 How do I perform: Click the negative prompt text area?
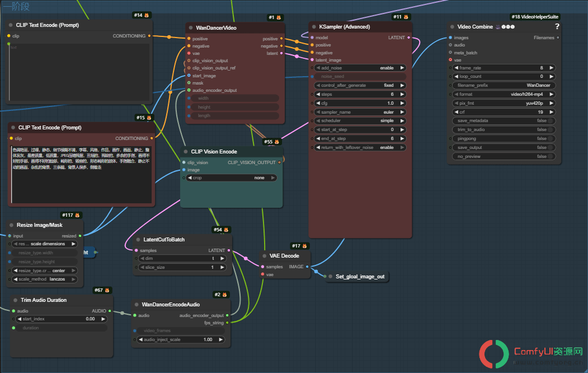81,174
